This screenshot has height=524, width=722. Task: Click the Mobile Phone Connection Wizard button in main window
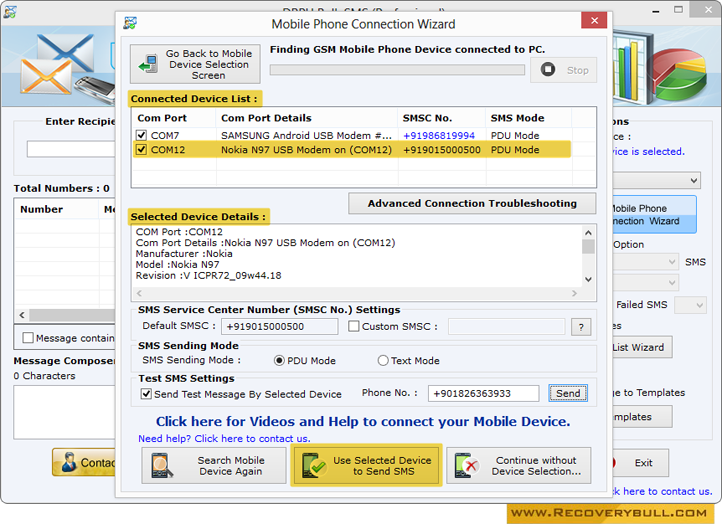coord(654,215)
